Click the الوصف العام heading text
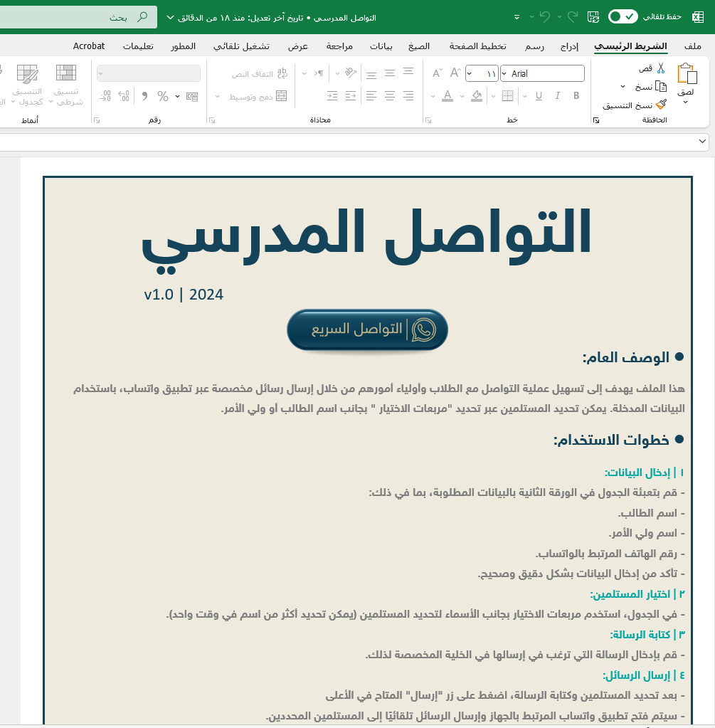Viewport: 715px width, 728px height. pyautogui.click(x=625, y=357)
